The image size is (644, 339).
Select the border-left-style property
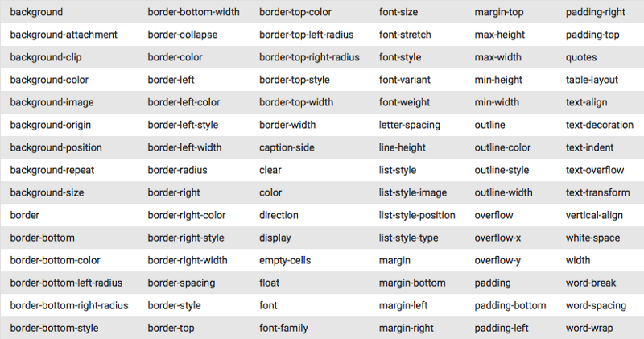coord(183,126)
